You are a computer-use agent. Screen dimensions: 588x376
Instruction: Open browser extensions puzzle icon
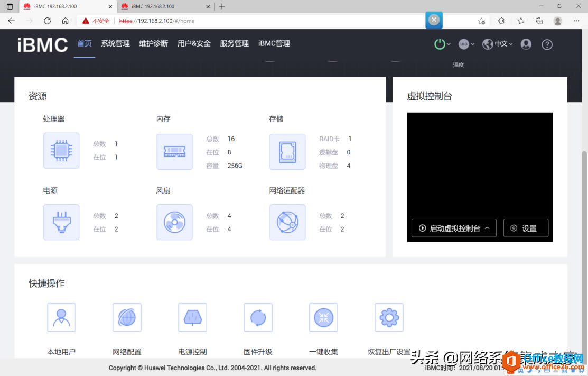coord(501,21)
